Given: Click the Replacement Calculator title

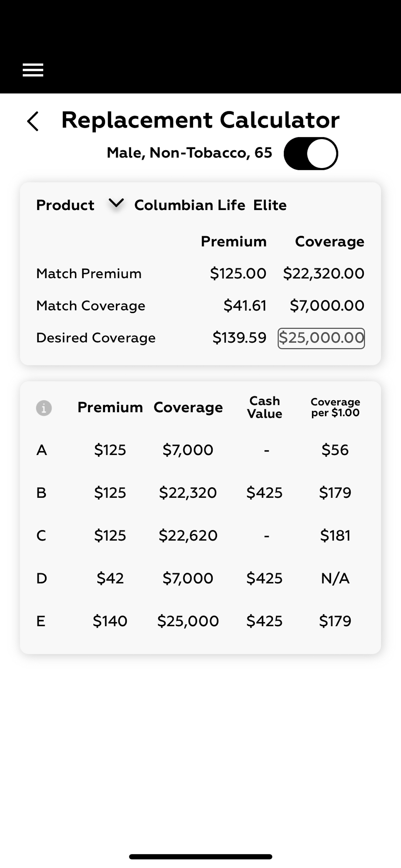Looking at the screenshot, I should coord(200,120).
